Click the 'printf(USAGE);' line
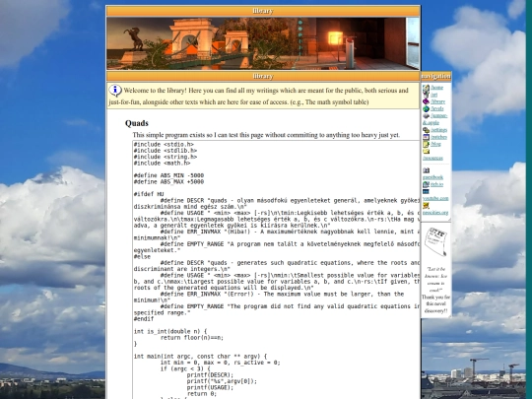The height and width of the screenshot is (399, 532). 210,387
